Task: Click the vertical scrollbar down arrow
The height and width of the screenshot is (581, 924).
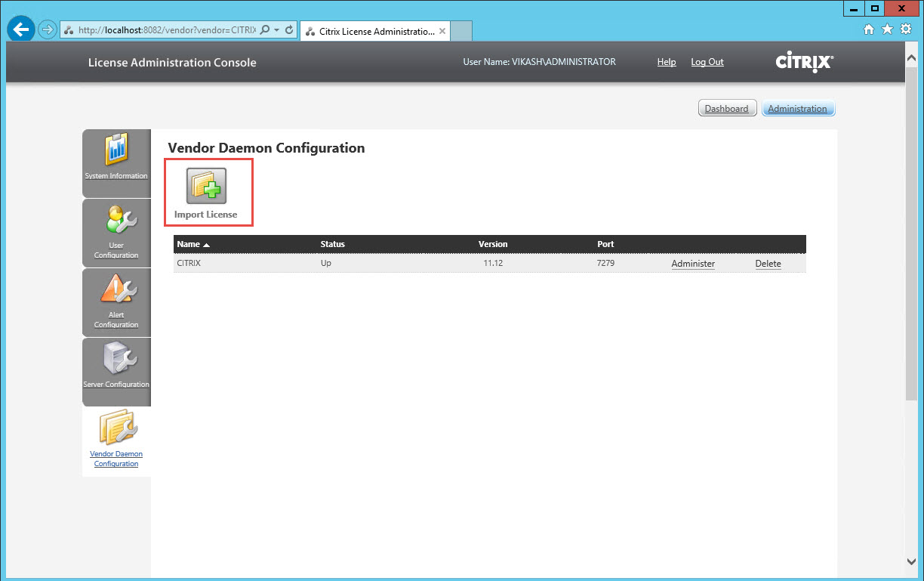Action: 912,561
